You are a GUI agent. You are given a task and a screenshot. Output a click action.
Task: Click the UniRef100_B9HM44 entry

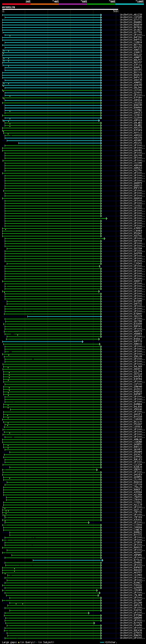131,108
